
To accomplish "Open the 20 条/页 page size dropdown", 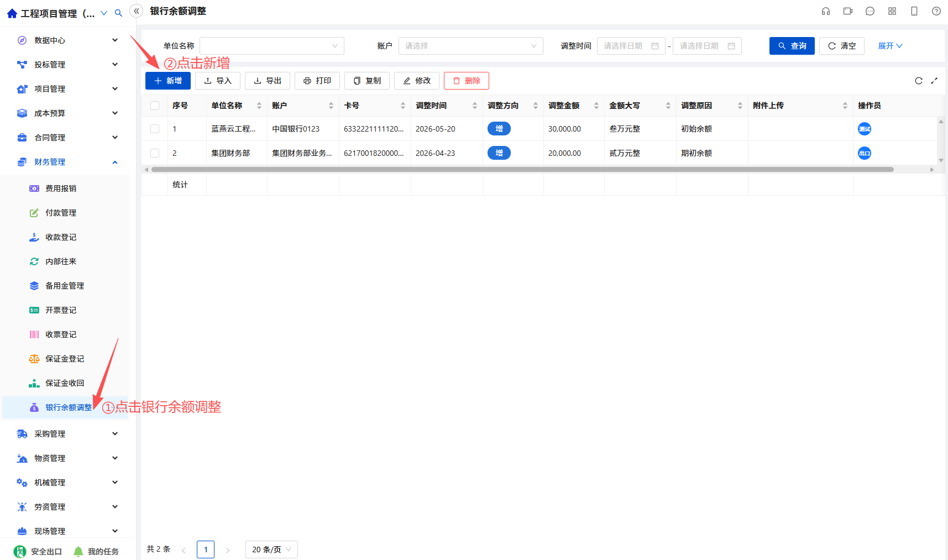I will click(271, 549).
